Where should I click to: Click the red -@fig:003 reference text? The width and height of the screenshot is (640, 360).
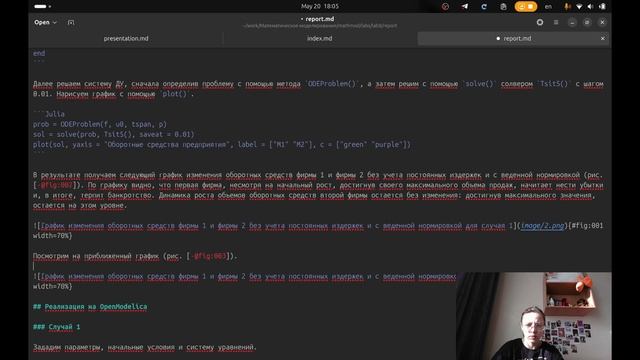click(x=209, y=256)
